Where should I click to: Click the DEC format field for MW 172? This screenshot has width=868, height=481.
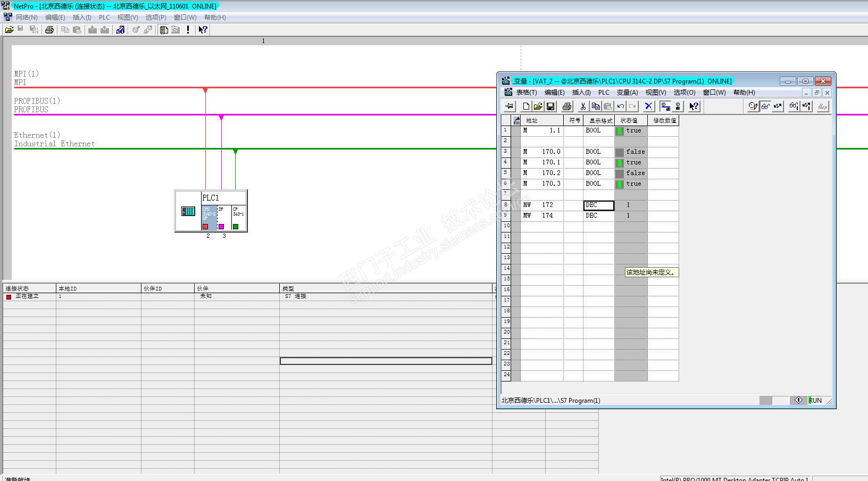599,205
